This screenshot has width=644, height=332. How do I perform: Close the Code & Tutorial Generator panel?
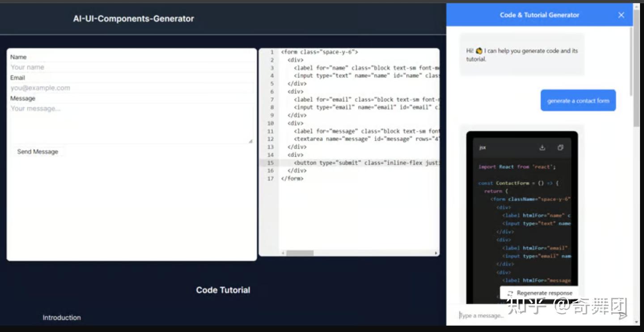(x=621, y=15)
